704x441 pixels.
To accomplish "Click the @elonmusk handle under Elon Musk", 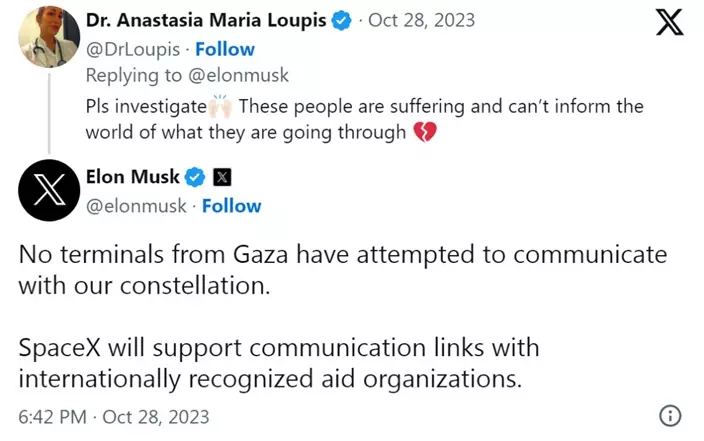I will coord(140,206).
